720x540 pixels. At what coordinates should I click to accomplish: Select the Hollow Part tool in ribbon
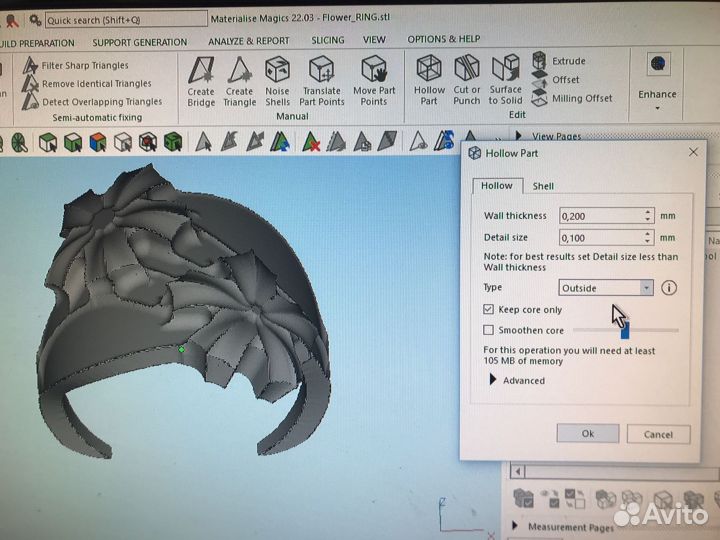point(429,80)
